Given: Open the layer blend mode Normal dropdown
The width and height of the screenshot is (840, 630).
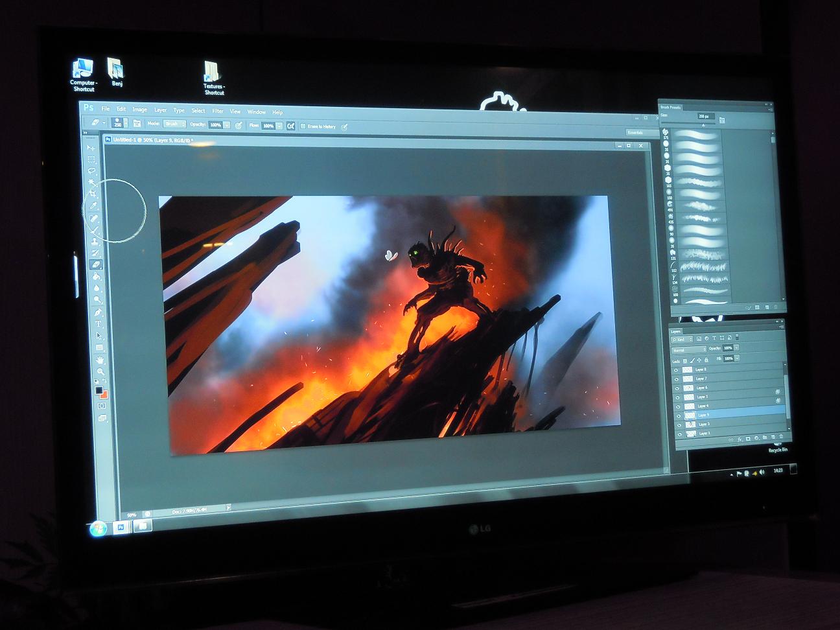Looking at the screenshot, I should tap(688, 350).
